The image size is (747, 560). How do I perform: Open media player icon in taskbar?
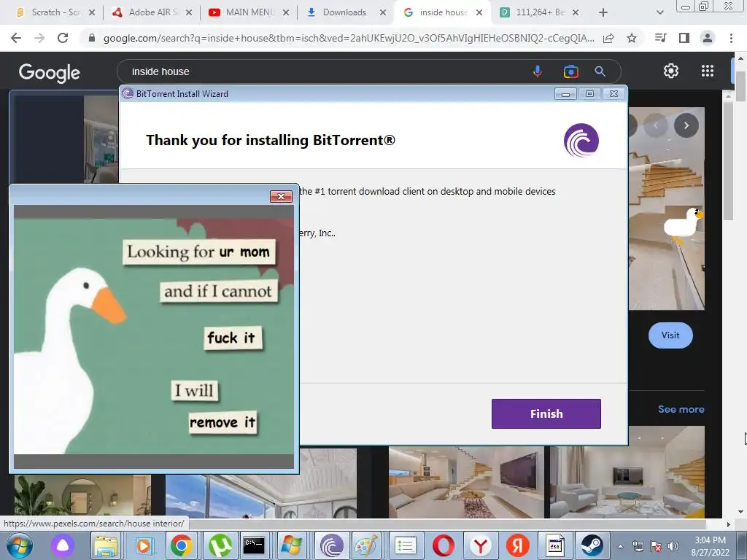click(x=144, y=545)
